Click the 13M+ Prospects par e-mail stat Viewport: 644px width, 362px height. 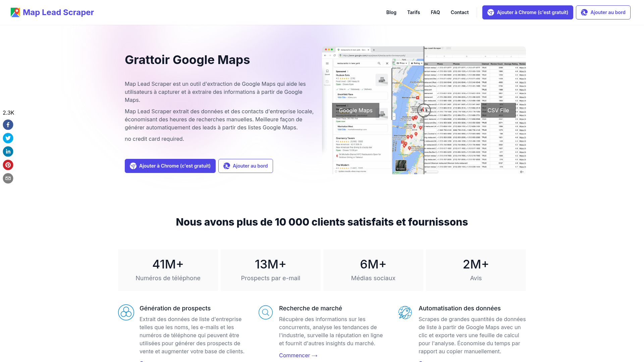click(271, 270)
